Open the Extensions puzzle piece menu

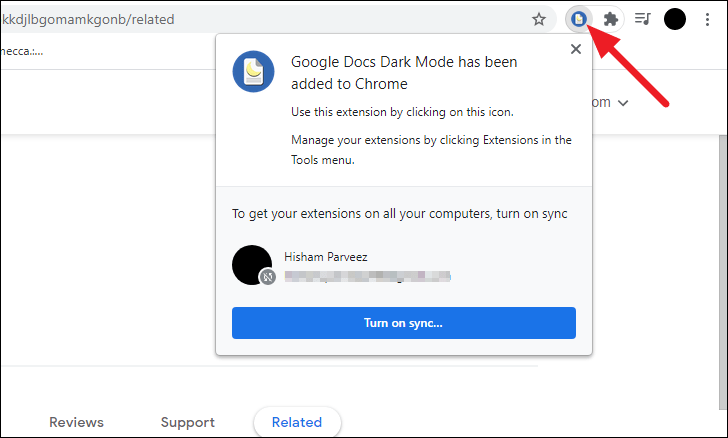[x=611, y=18]
